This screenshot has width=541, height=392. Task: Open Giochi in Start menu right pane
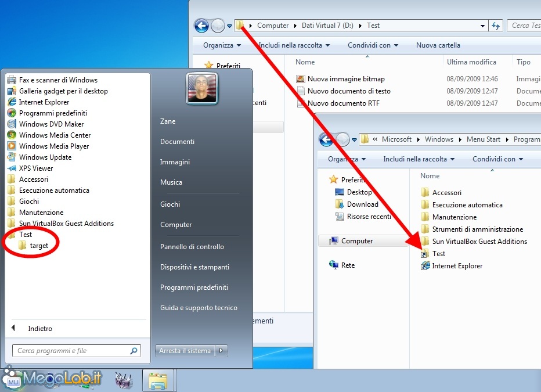[x=170, y=204]
